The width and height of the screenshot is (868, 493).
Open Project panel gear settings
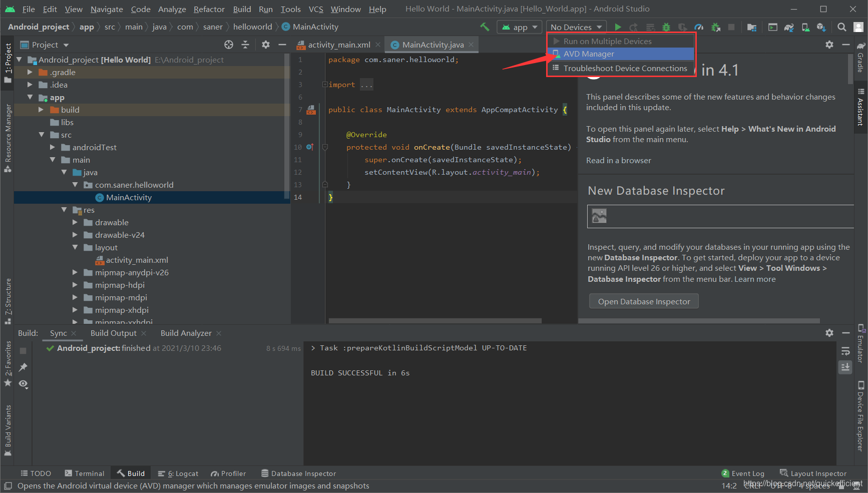(266, 45)
